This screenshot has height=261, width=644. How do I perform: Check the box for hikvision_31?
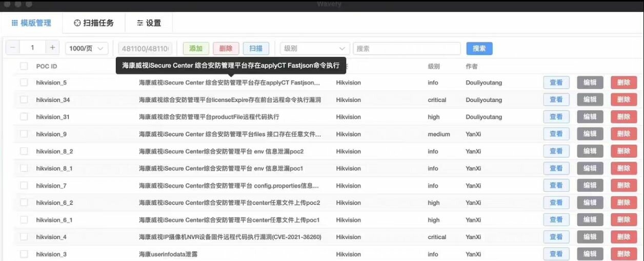[x=24, y=117]
